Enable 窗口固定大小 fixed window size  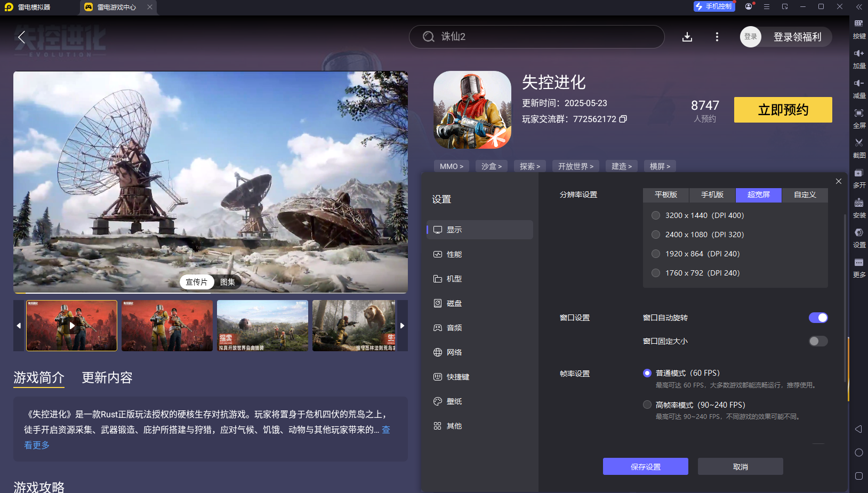[817, 341]
